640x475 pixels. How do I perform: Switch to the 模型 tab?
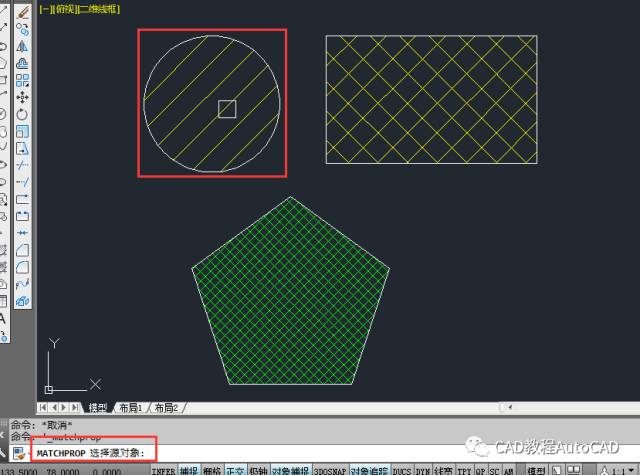click(98, 408)
